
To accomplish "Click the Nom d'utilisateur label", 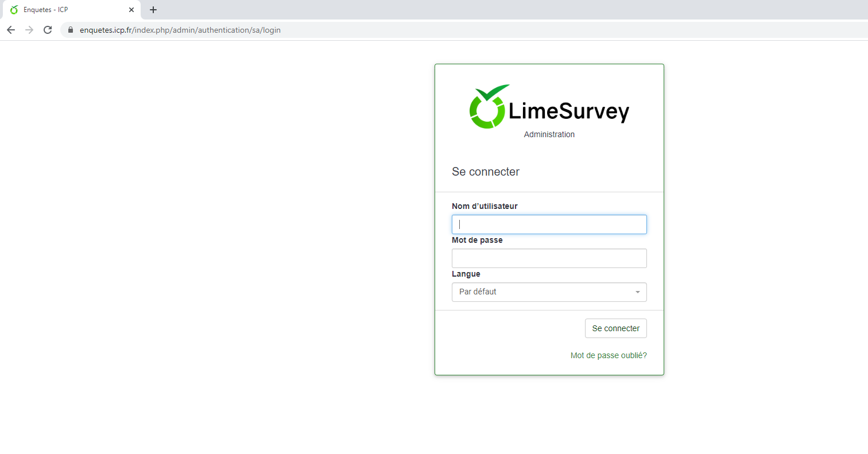I will (x=485, y=206).
